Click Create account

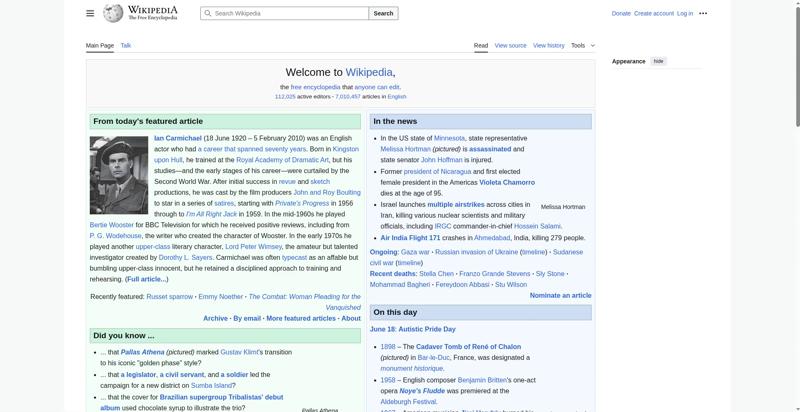coord(654,14)
